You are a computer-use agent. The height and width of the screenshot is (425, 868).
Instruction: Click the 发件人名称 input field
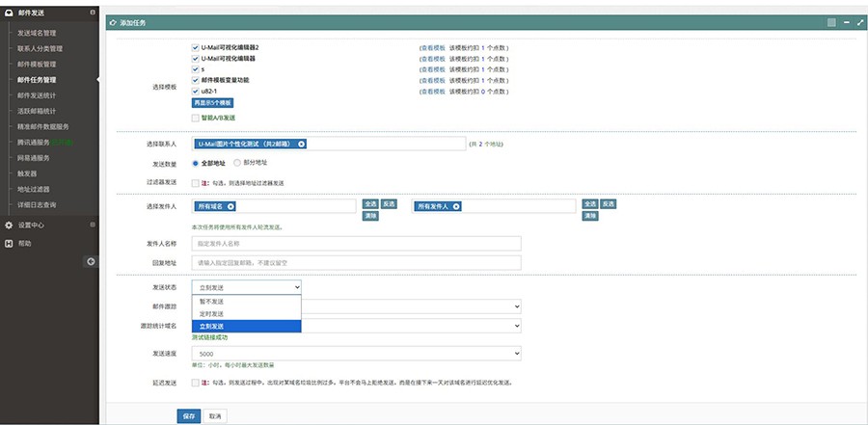click(x=356, y=244)
